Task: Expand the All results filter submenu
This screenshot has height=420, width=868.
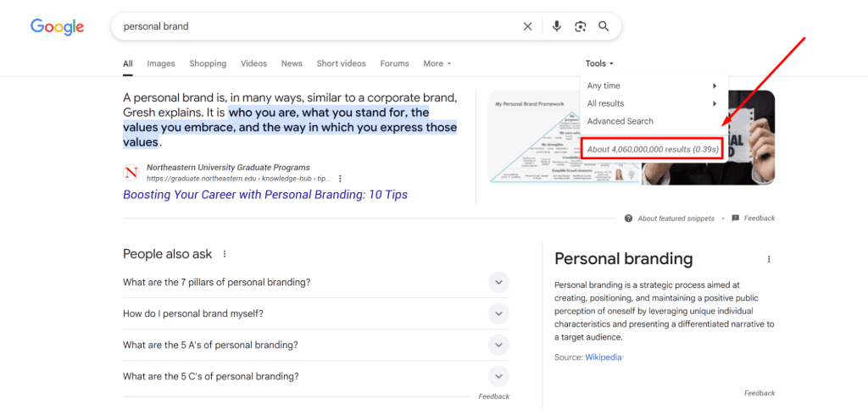Action: [654, 103]
